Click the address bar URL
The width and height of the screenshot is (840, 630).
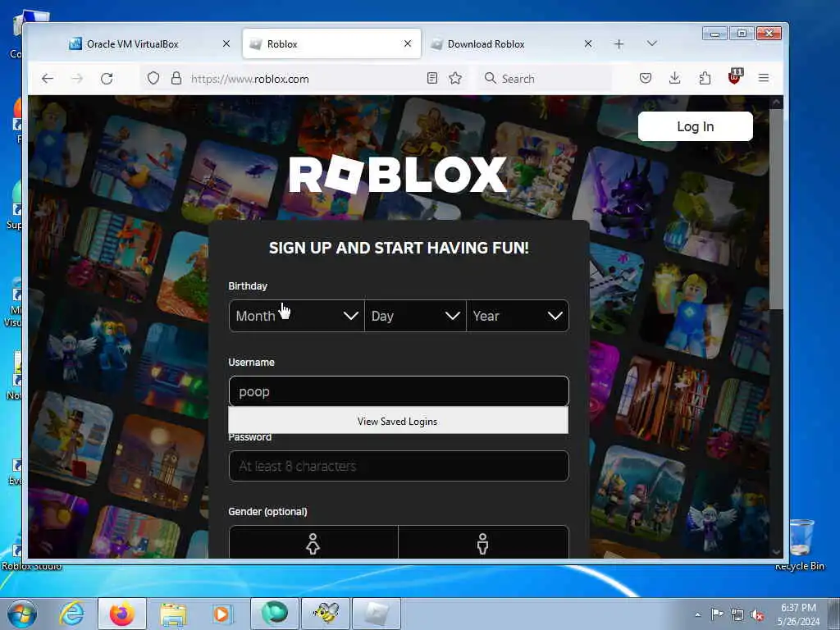[x=249, y=79]
